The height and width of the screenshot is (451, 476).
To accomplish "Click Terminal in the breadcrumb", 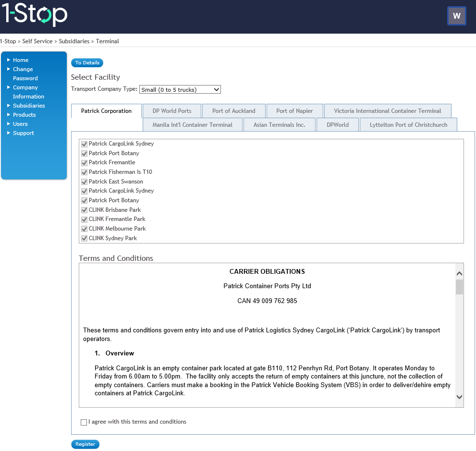I will (x=108, y=41).
